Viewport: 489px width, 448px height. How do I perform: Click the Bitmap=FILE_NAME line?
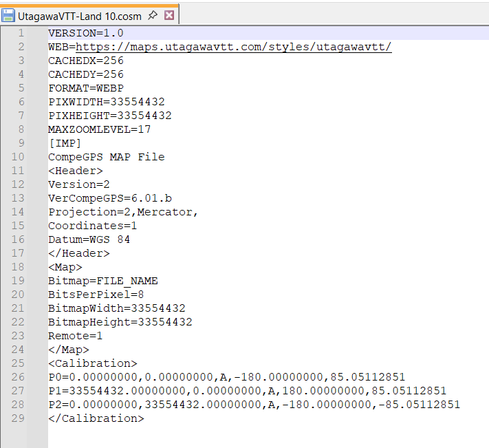103,281
